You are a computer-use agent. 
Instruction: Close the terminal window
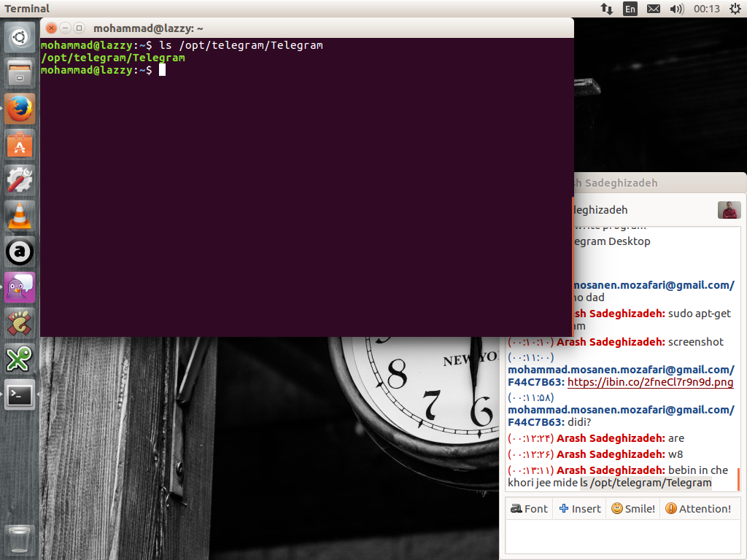pyautogui.click(x=52, y=28)
